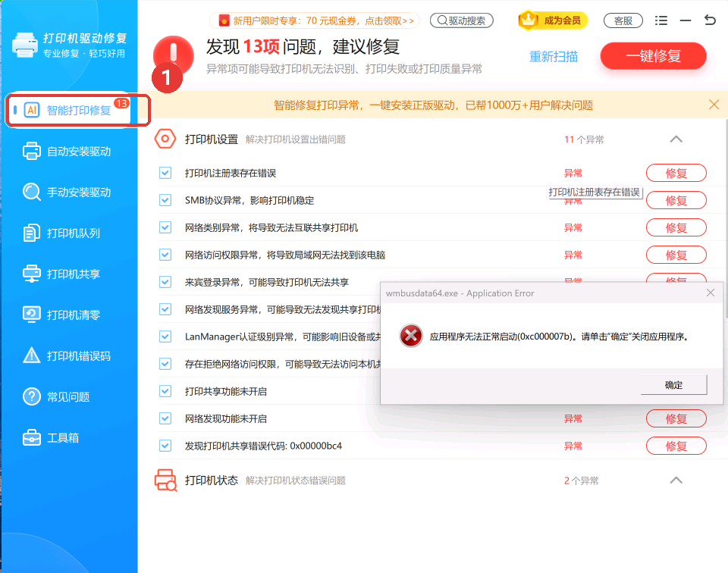Click 修复 for 网络访问权限异常
Viewport: 728px width, 573px height.
676,255
